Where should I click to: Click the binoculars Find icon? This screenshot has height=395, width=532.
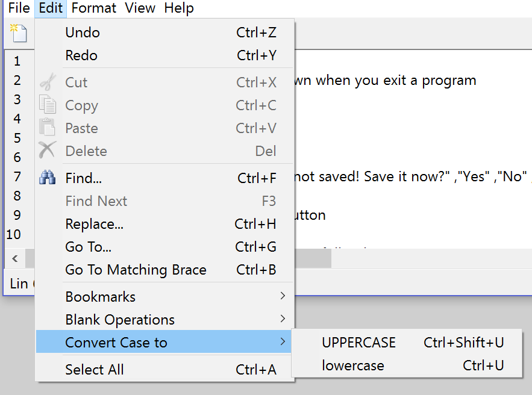pos(48,177)
